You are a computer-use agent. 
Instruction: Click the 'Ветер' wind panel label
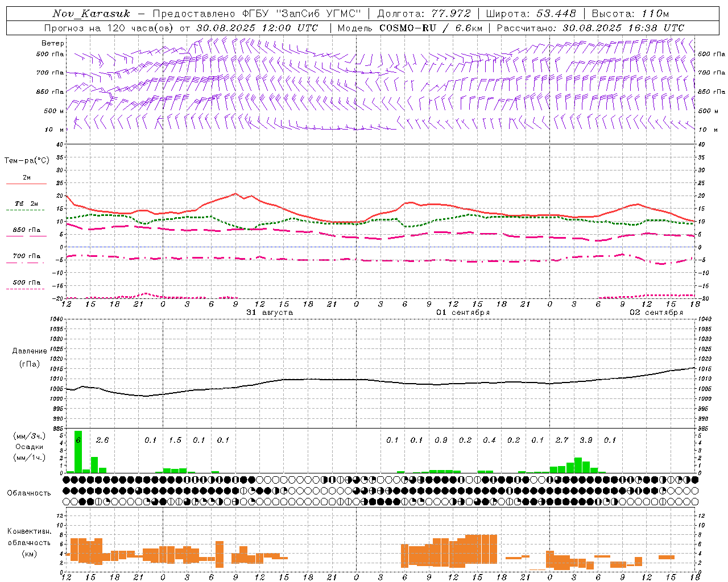(53, 43)
